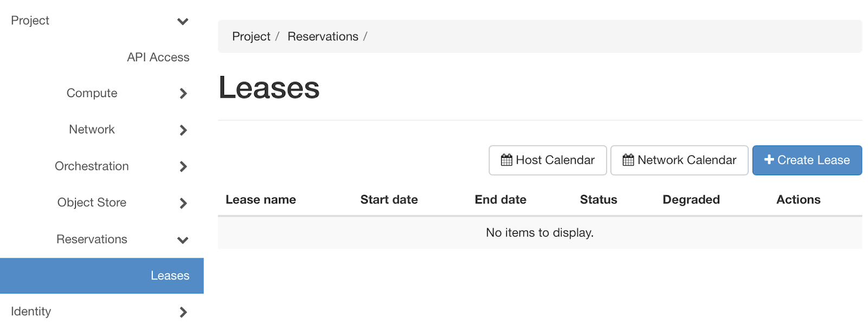Image resolution: width=868 pixels, height=331 pixels.
Task: Expand the Object Store chevron
Action: pyautogui.click(x=183, y=203)
